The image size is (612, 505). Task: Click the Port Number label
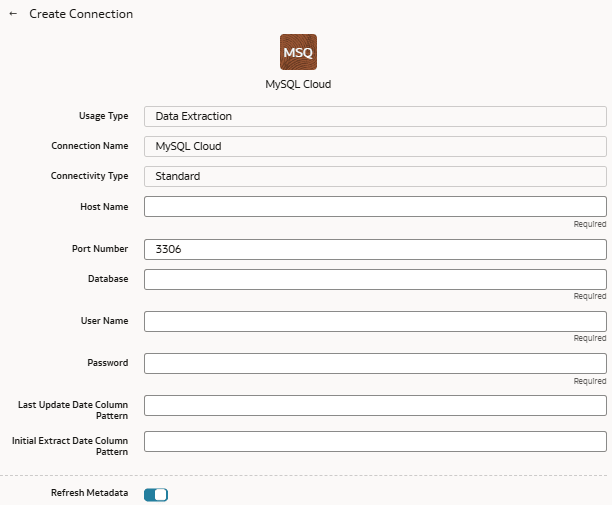[100, 249]
